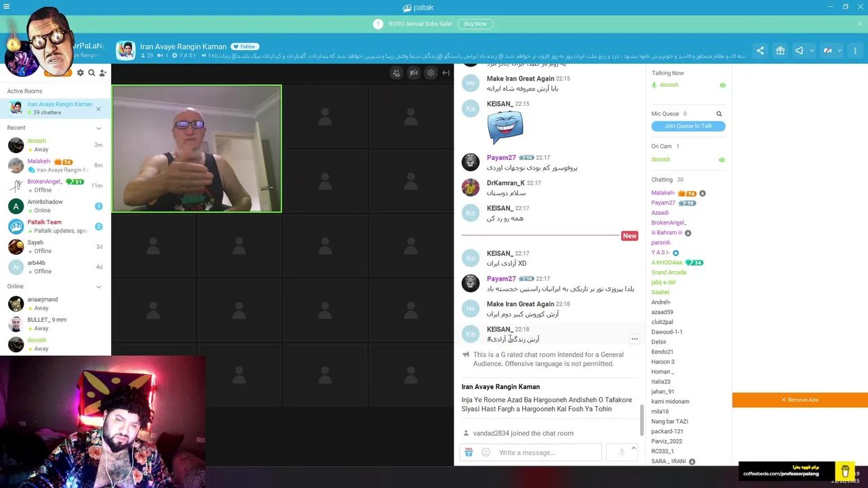The width and height of the screenshot is (868, 488).
Task: Click the speaker volume icon in header
Action: tap(800, 51)
